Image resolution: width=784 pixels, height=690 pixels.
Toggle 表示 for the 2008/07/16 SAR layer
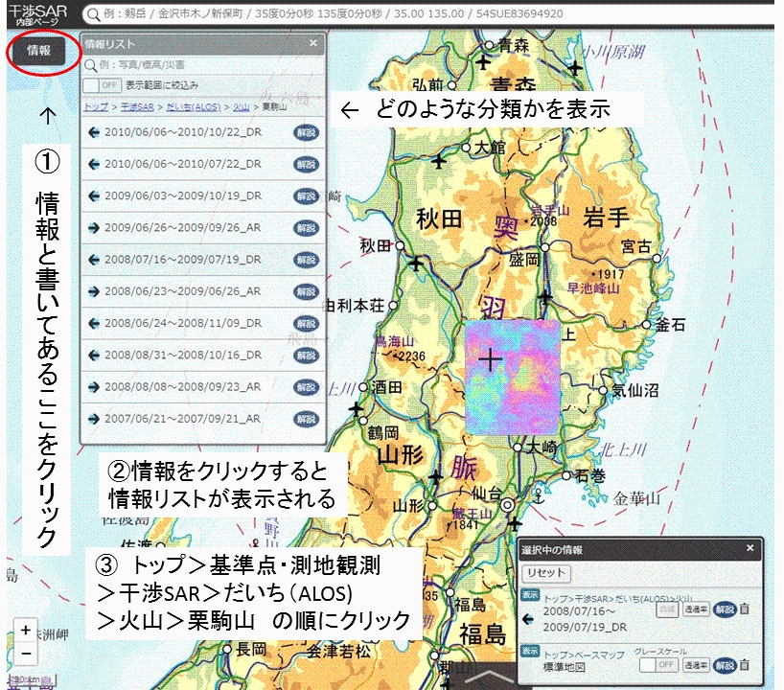(529, 595)
